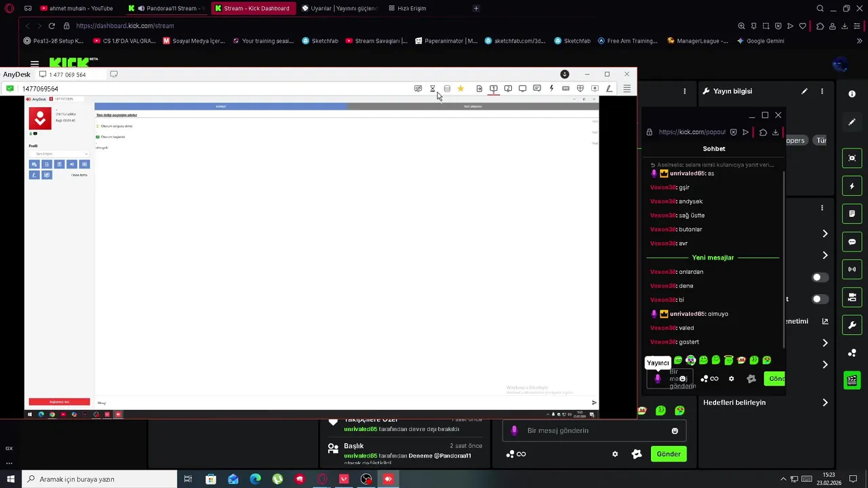This screenshot has width=868, height=488.
Task: Open the AnyDesk shield permissions icon
Action: click(580, 89)
